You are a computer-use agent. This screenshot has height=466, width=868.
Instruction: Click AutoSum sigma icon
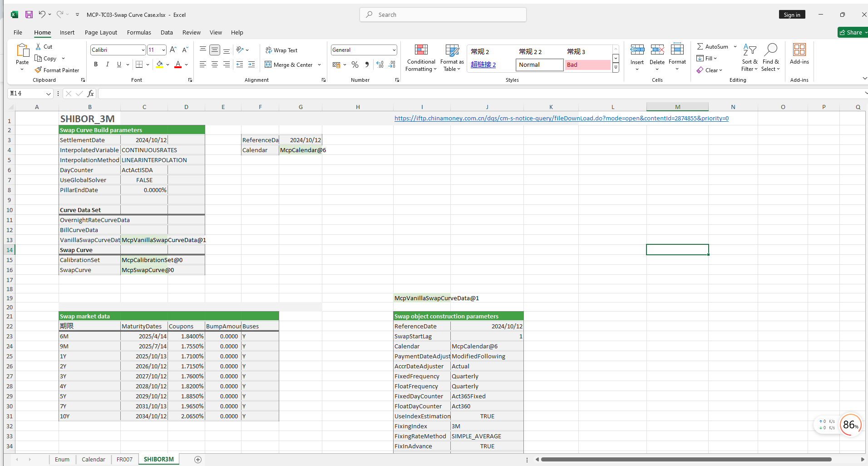point(700,47)
